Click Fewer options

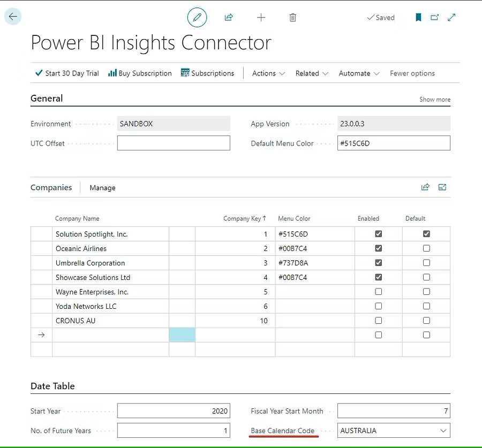pos(412,73)
